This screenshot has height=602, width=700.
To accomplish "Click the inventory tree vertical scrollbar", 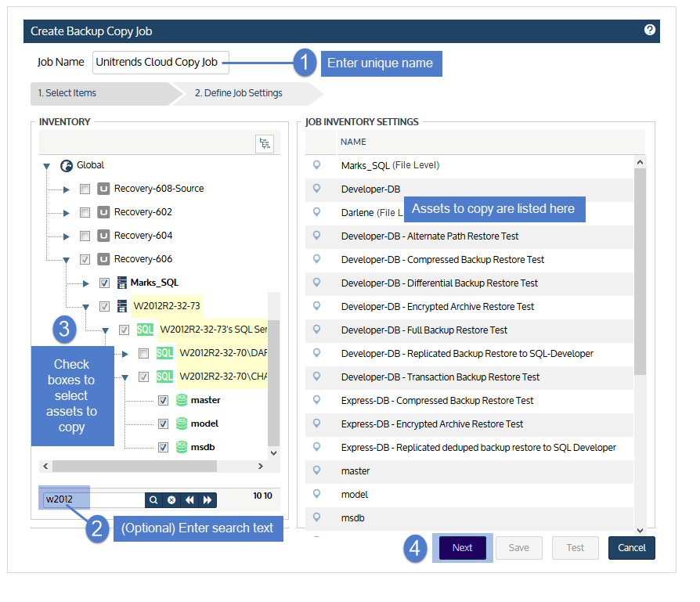I will (274, 383).
